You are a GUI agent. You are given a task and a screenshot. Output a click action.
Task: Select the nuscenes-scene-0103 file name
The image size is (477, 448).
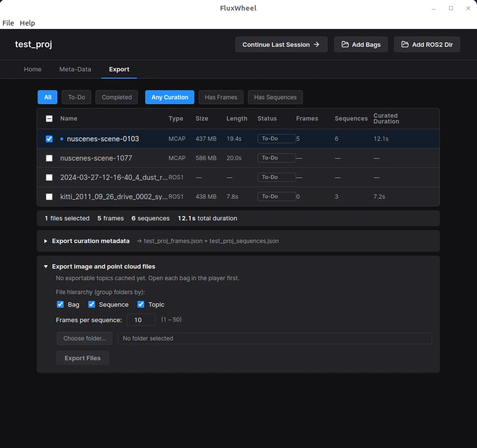click(103, 139)
